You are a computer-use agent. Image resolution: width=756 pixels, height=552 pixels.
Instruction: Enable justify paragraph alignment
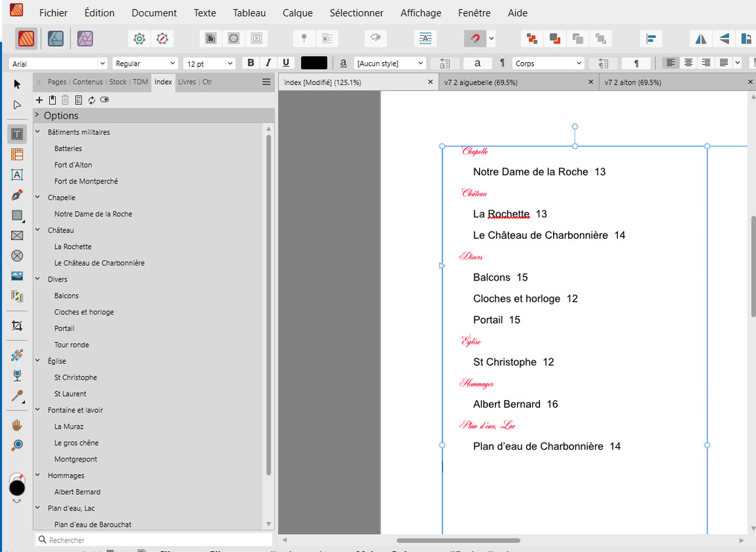[724, 63]
